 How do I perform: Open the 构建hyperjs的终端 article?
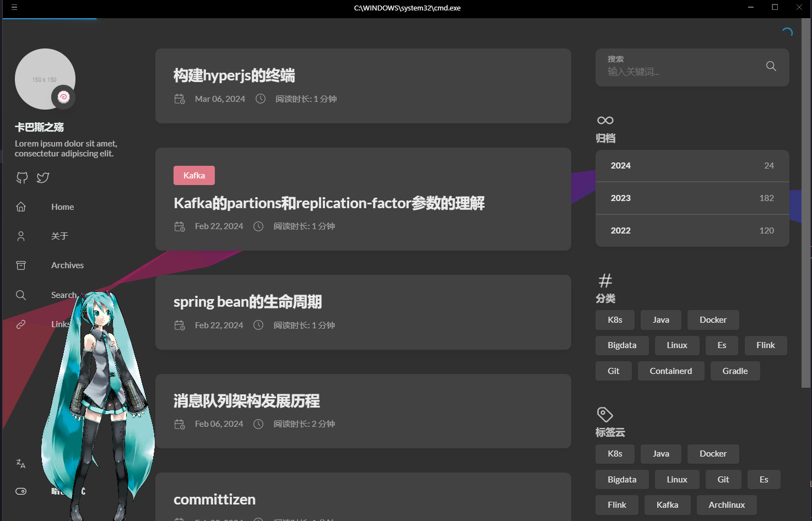[x=234, y=75]
